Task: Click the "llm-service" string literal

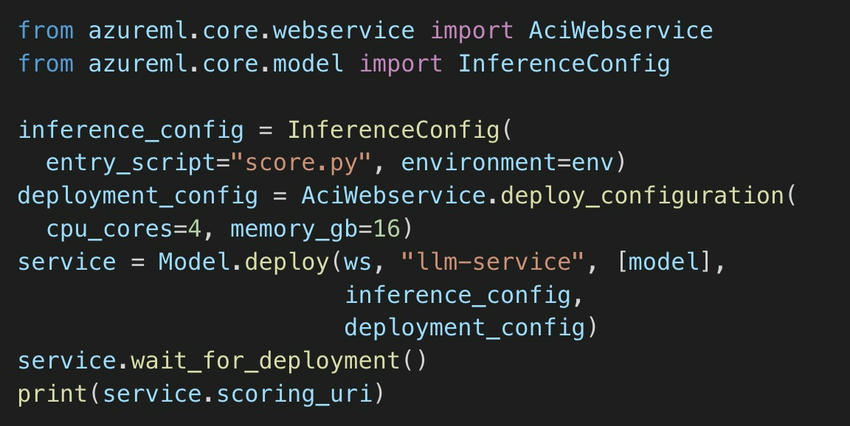Action: (492, 262)
